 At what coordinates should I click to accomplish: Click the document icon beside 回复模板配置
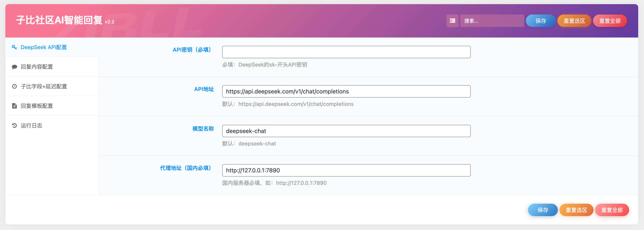pos(14,106)
